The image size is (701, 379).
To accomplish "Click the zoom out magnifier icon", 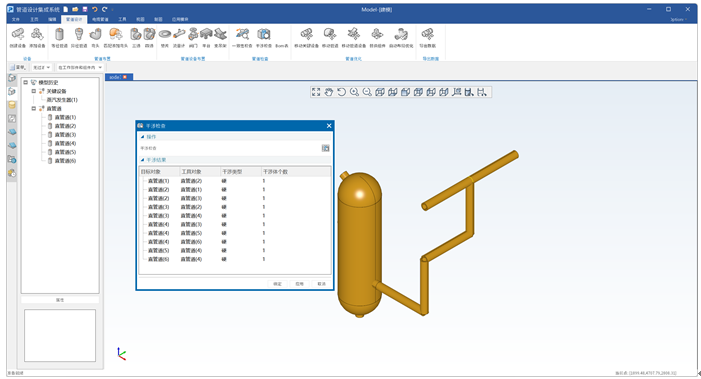I will pos(367,92).
